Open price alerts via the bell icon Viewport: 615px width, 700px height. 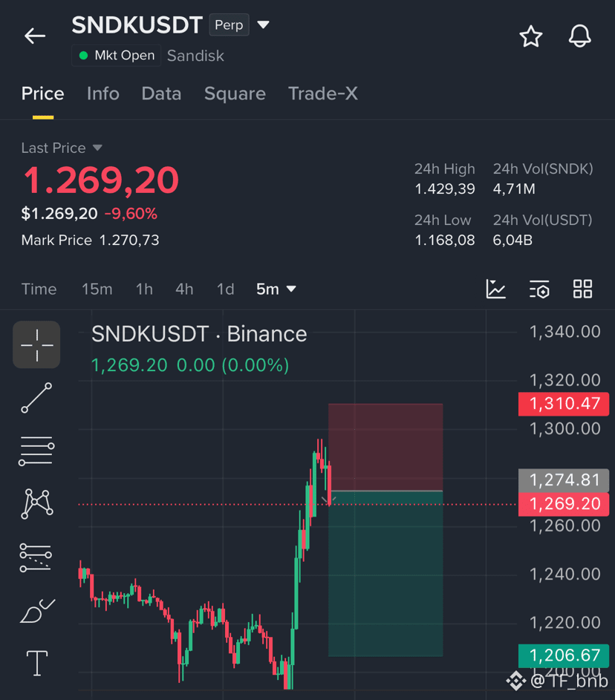tap(579, 36)
